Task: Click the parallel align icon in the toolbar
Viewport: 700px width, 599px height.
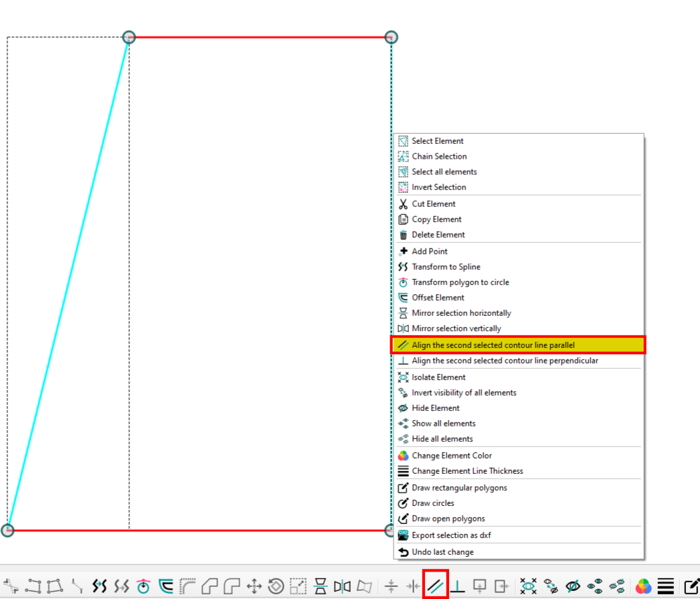Action: click(435, 586)
